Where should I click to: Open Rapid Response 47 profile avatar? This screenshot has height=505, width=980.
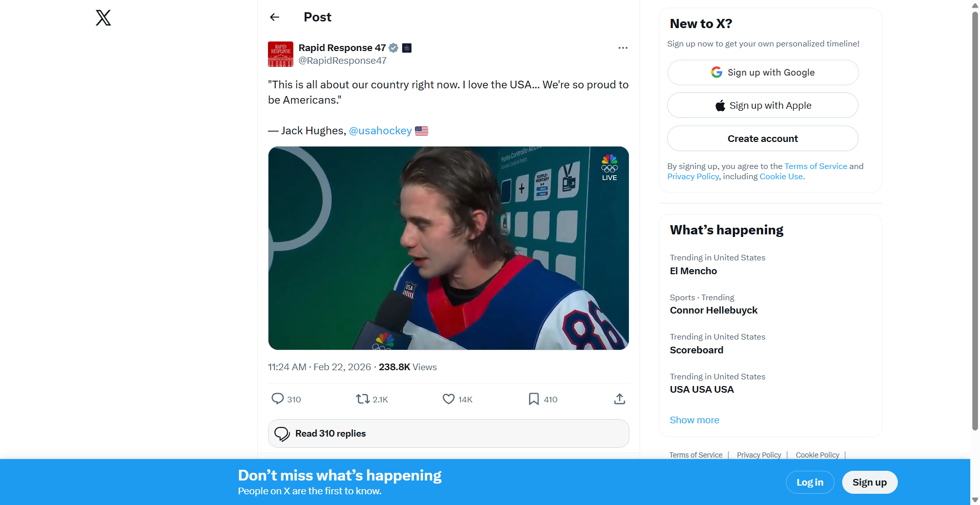[x=280, y=54]
